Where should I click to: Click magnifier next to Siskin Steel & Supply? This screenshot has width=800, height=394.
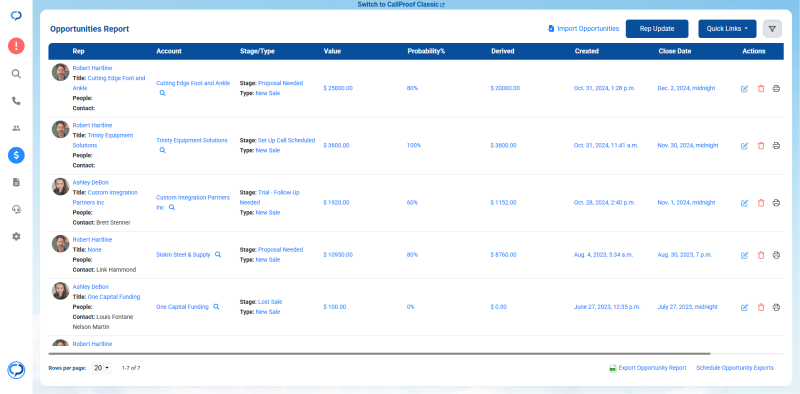pos(218,254)
